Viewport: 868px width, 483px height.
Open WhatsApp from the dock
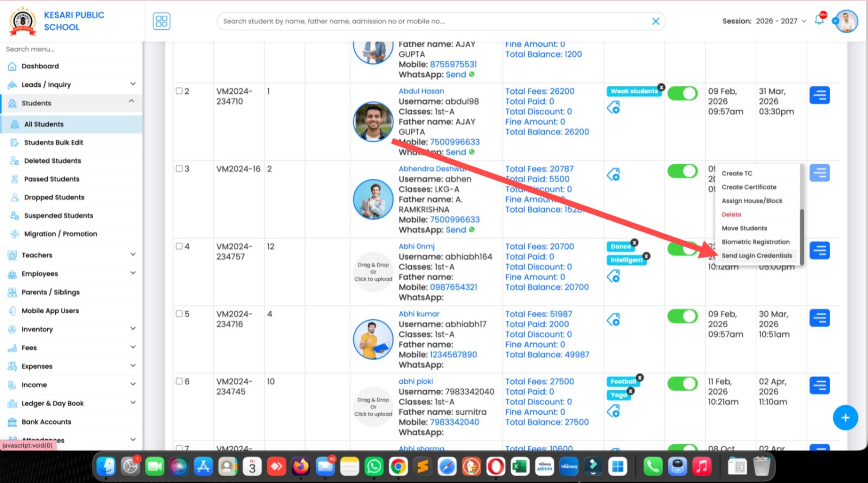tap(374, 466)
